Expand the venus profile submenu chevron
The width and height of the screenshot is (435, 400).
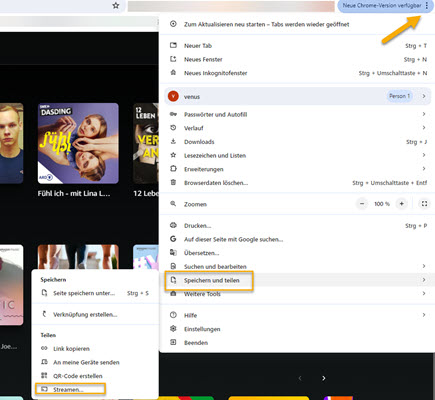[424, 96]
